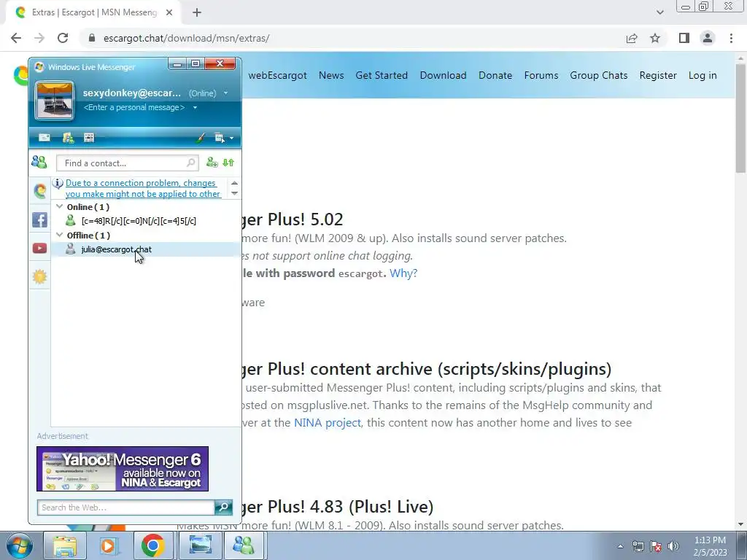747x560 pixels.
Task: Click the Yahoo! Messenger 6 advertisement banner
Action: click(123, 469)
